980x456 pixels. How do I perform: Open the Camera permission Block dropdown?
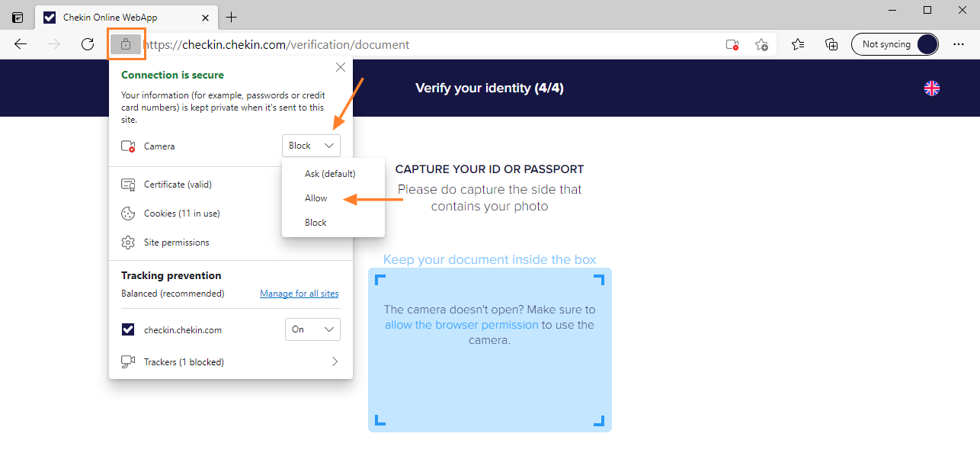click(311, 146)
